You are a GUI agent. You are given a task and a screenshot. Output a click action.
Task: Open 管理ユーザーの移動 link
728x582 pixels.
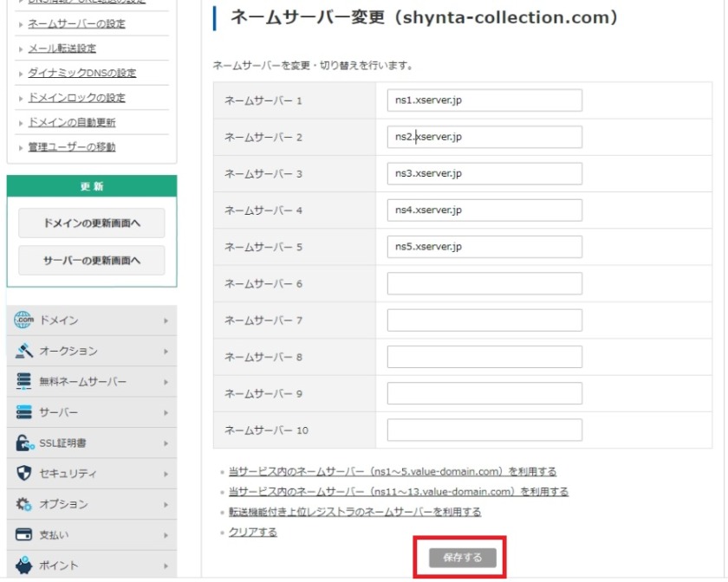[x=72, y=146]
